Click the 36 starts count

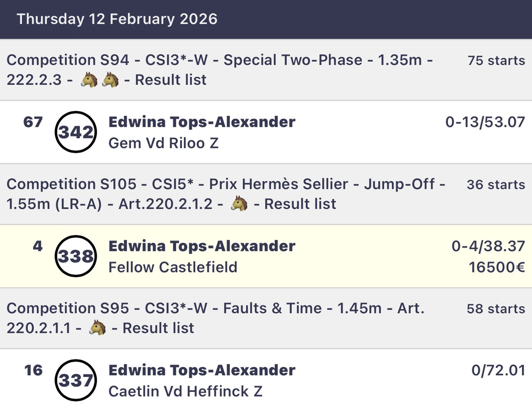[496, 185]
